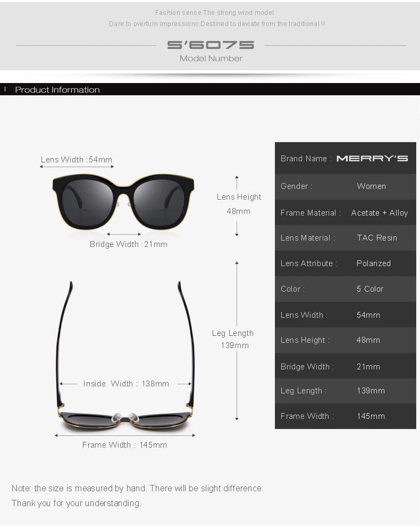Click the 'Model Number' caption

coord(211,58)
